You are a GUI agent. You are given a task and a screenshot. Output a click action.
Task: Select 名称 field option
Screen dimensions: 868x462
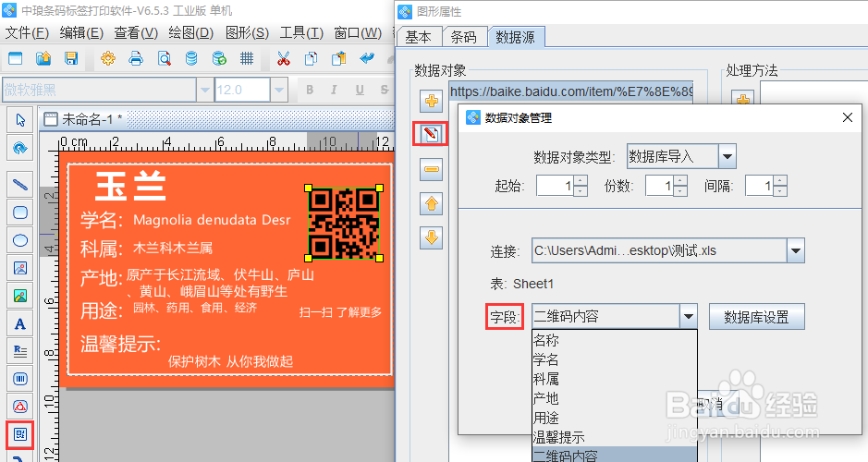tap(614, 340)
